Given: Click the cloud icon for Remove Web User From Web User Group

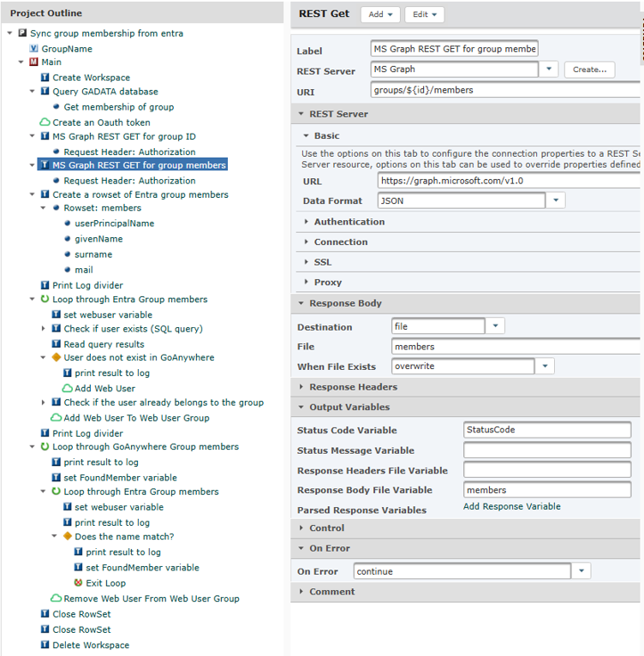Looking at the screenshot, I should click(56, 599).
